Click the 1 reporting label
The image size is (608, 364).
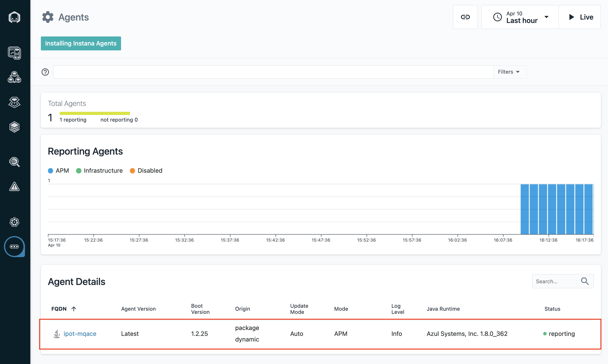click(73, 120)
